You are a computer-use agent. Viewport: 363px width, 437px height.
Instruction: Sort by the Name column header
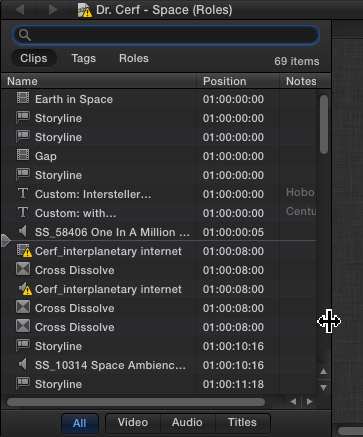(x=99, y=81)
